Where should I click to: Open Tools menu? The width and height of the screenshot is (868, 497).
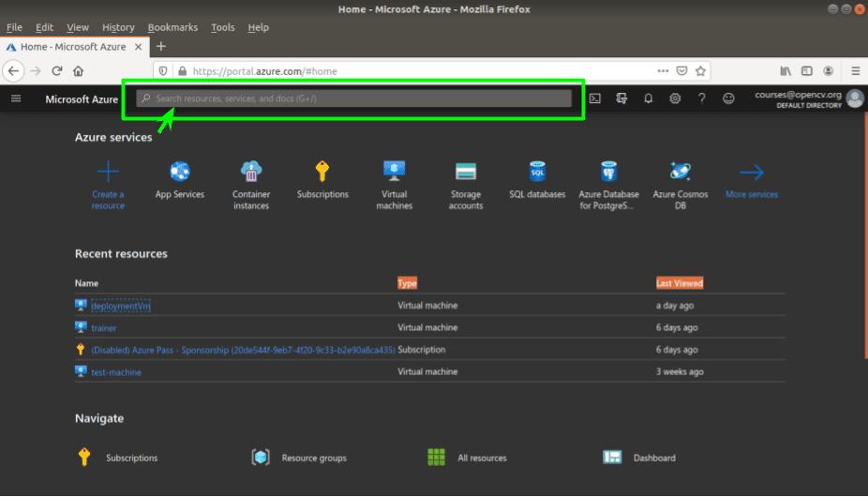click(x=222, y=27)
